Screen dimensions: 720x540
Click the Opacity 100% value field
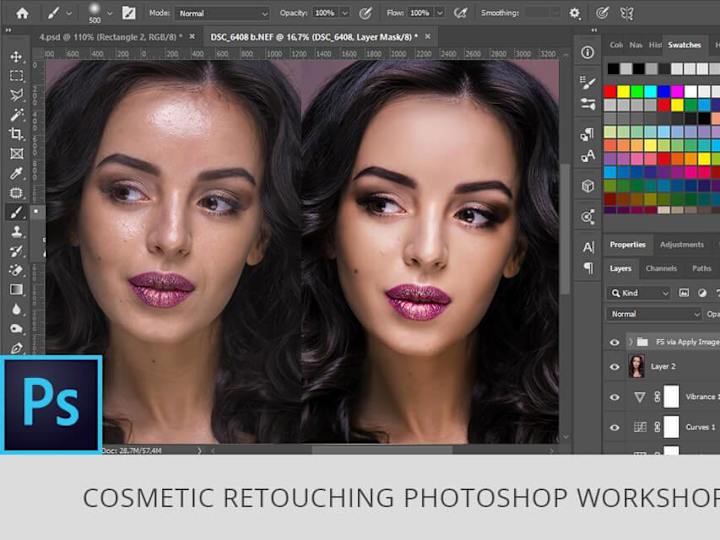[325, 13]
